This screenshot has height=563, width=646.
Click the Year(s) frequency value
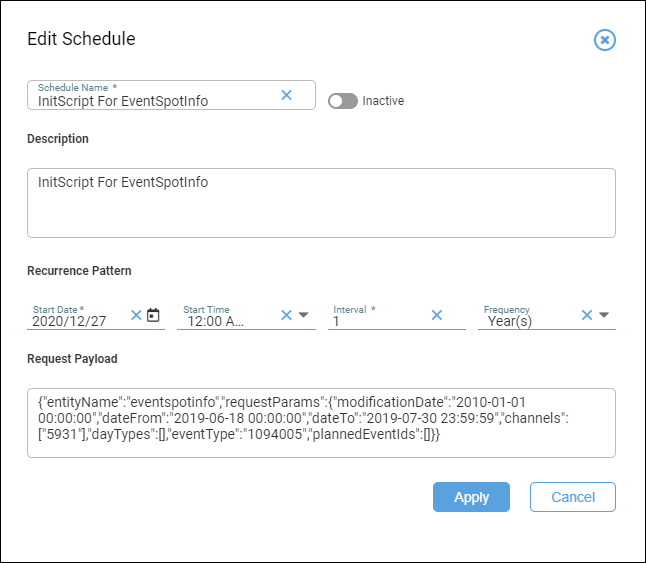(510, 321)
